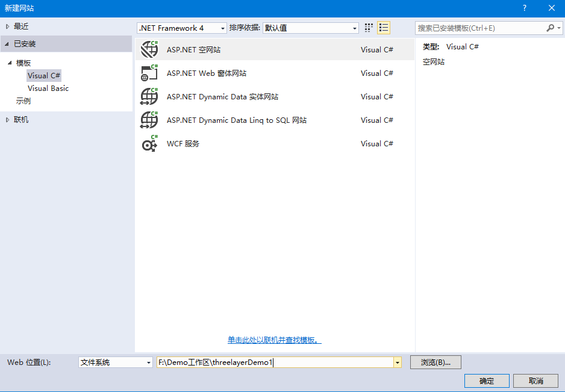Image resolution: width=565 pixels, height=392 pixels.
Task: Select 示例 in the installed tree
Action: [23, 101]
